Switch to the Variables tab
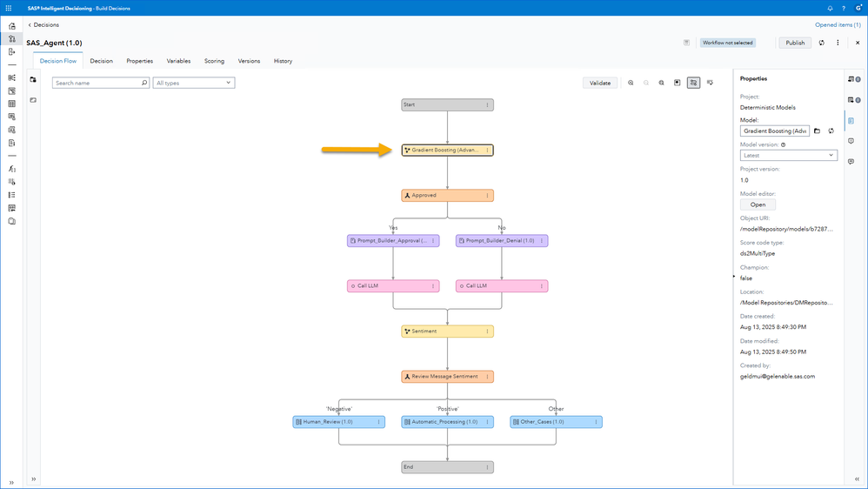868x489 pixels. point(178,61)
